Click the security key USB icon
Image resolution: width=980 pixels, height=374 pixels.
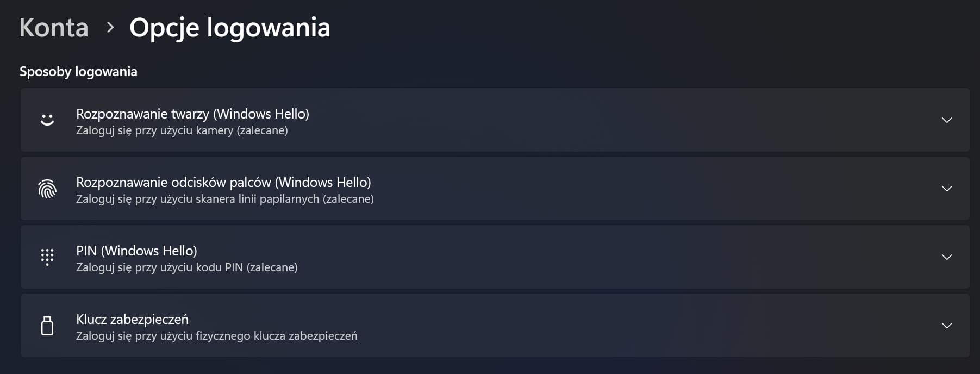coord(47,326)
